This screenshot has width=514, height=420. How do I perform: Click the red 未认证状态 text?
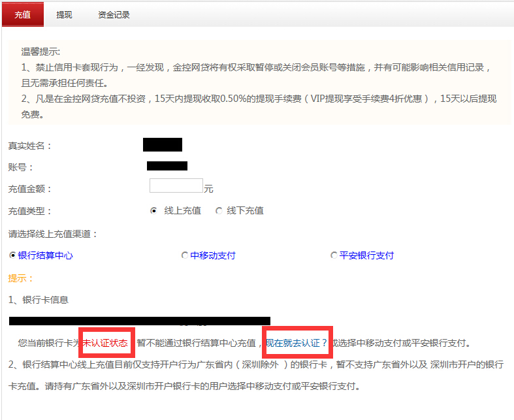point(105,343)
